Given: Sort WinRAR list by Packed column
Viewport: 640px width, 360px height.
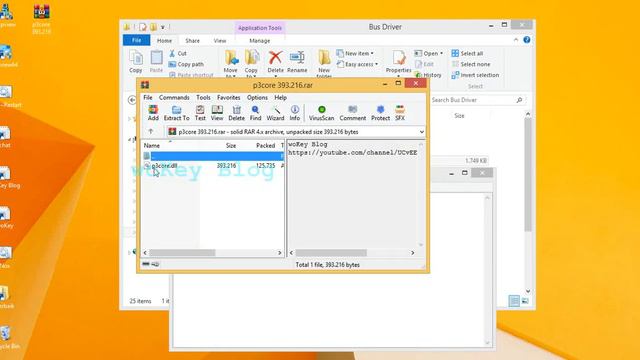Looking at the screenshot, I should 265,145.
